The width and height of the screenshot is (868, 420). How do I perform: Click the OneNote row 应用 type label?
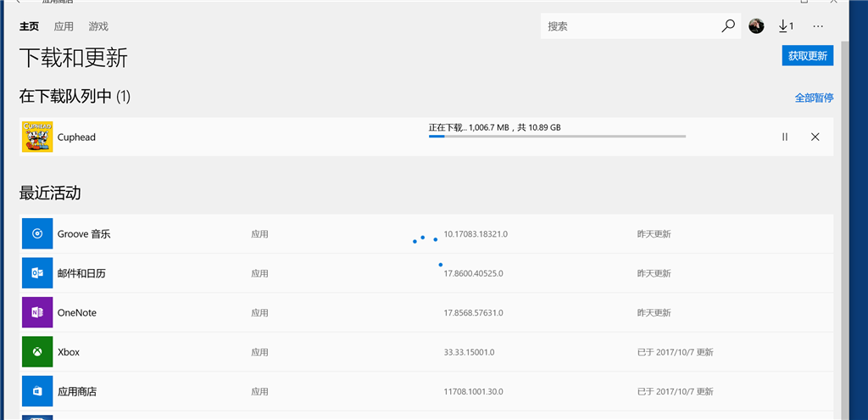259,313
